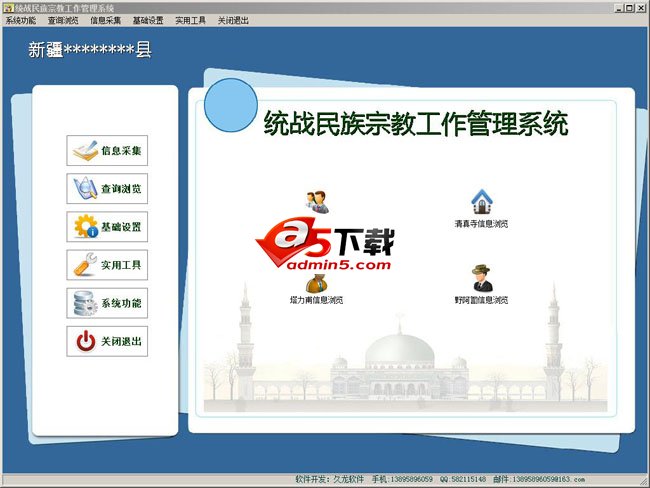Screen dimensions: 650x488
Task: Open the 查询浏览 menu in menu bar
Action: 63,20
